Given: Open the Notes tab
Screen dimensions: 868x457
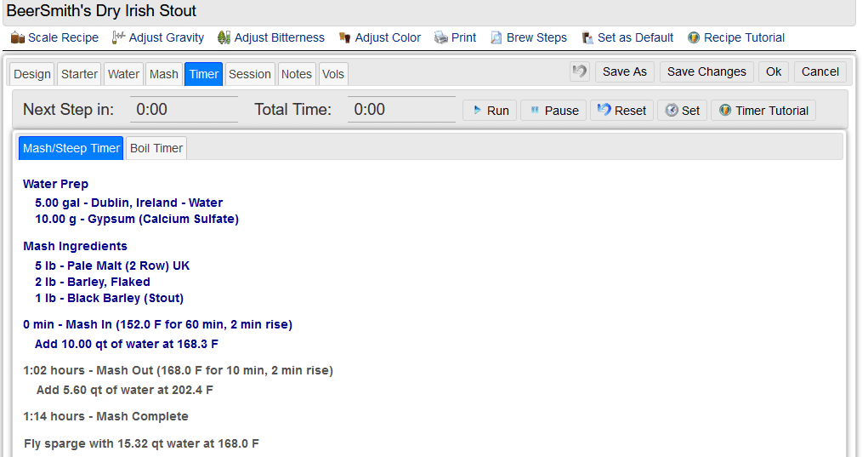Looking at the screenshot, I should pos(296,74).
